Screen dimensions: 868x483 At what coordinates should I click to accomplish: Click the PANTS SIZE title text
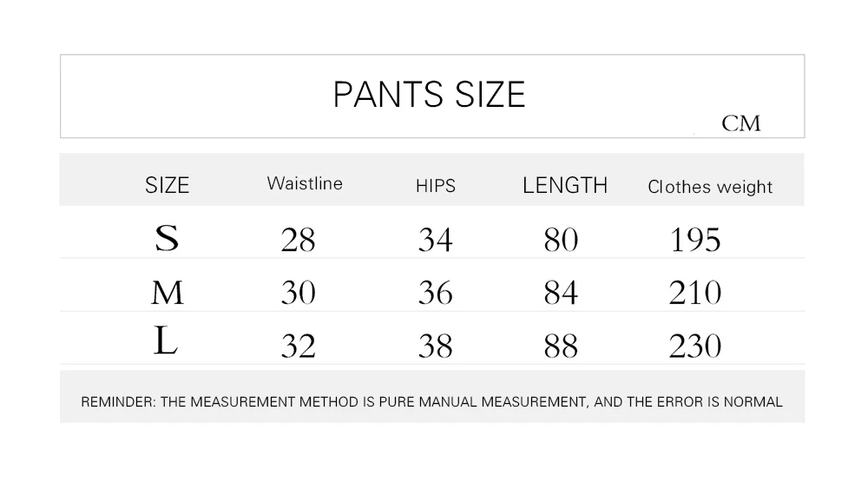(x=429, y=94)
